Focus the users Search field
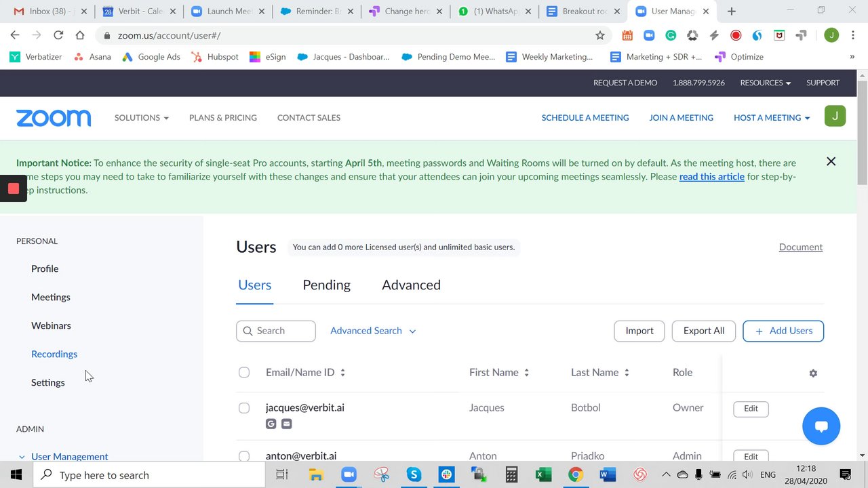This screenshot has width=868, height=488. click(276, 331)
